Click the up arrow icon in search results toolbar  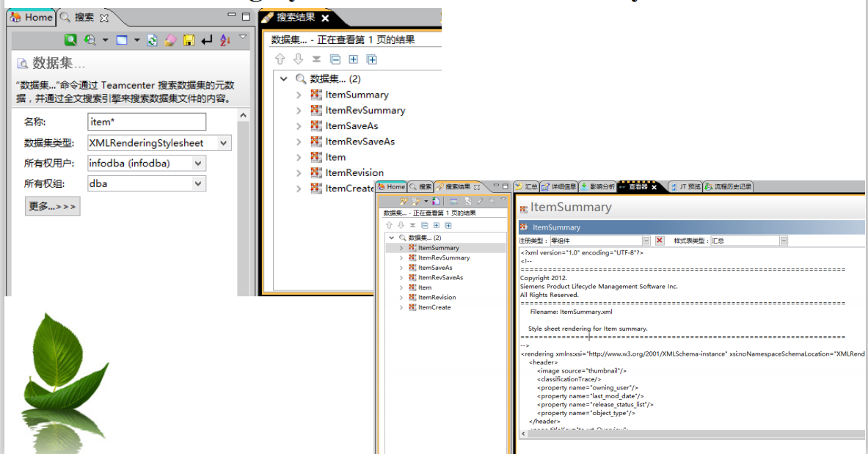coord(280,59)
